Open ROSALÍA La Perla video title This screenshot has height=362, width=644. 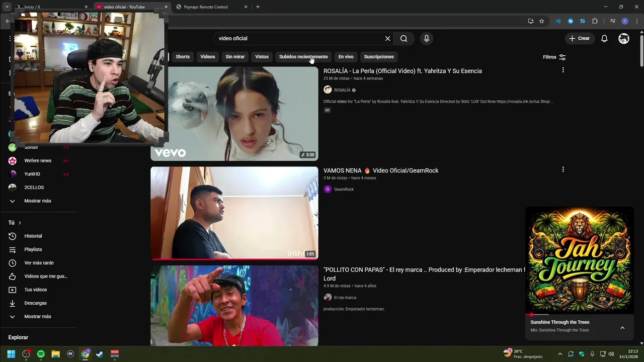tap(403, 71)
